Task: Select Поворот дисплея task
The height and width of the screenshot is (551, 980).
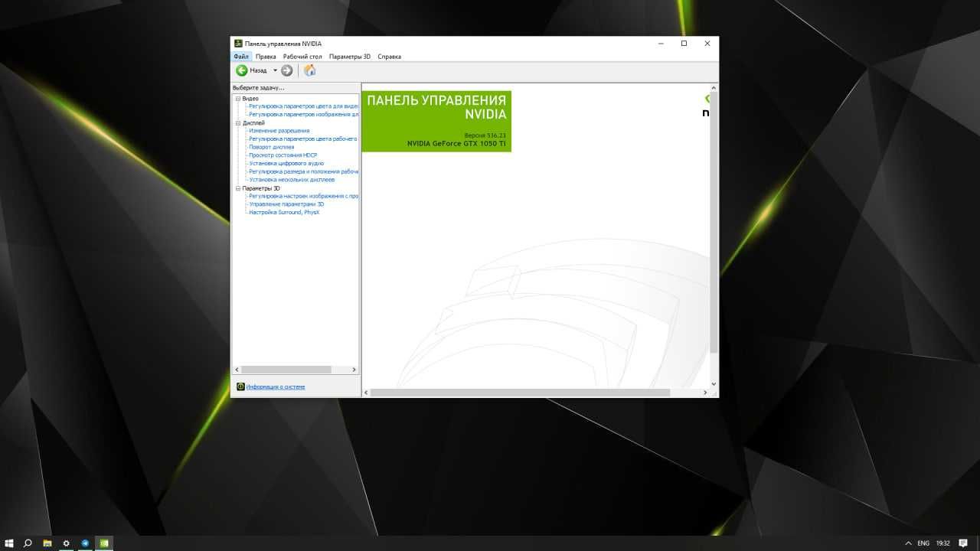Action: coord(272,147)
